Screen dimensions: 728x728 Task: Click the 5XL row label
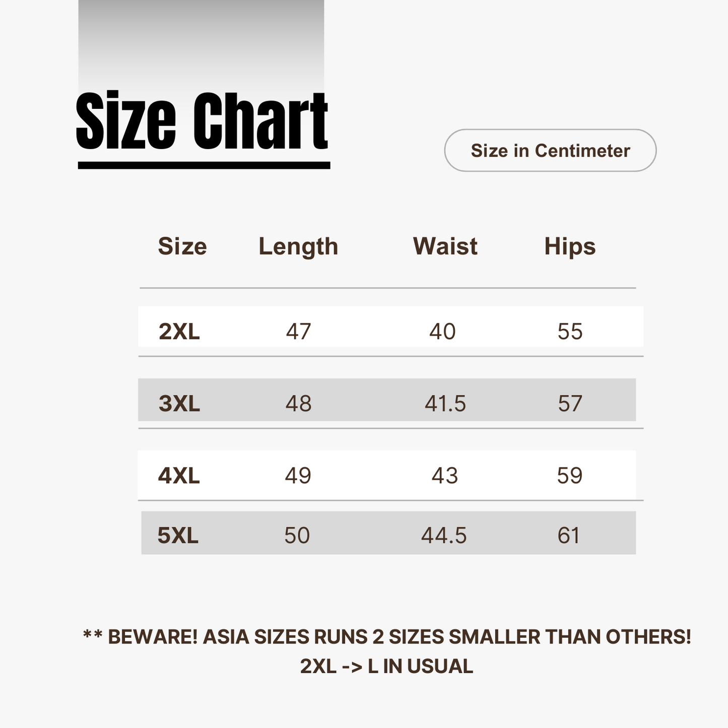(x=178, y=535)
